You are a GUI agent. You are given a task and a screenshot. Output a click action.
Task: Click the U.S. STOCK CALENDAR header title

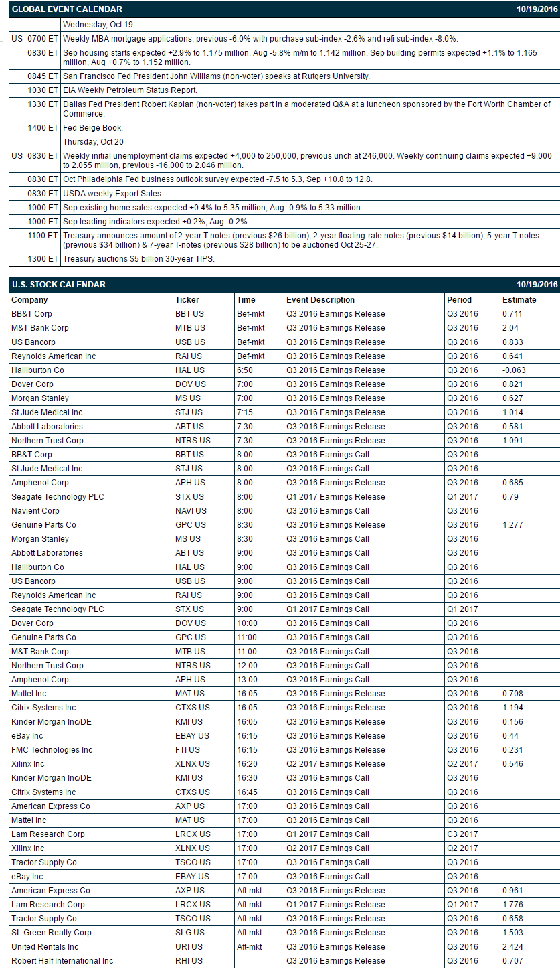coord(59,285)
